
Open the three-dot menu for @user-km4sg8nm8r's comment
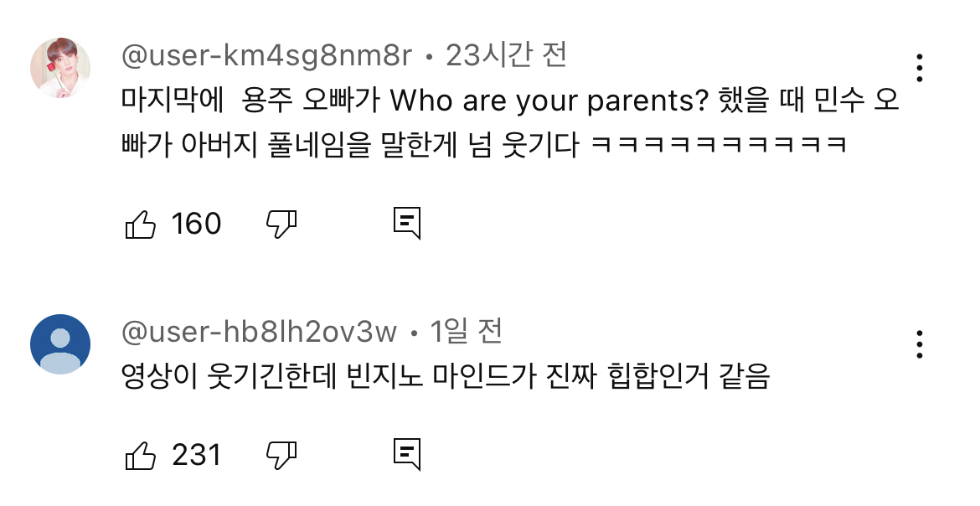pos(919,68)
